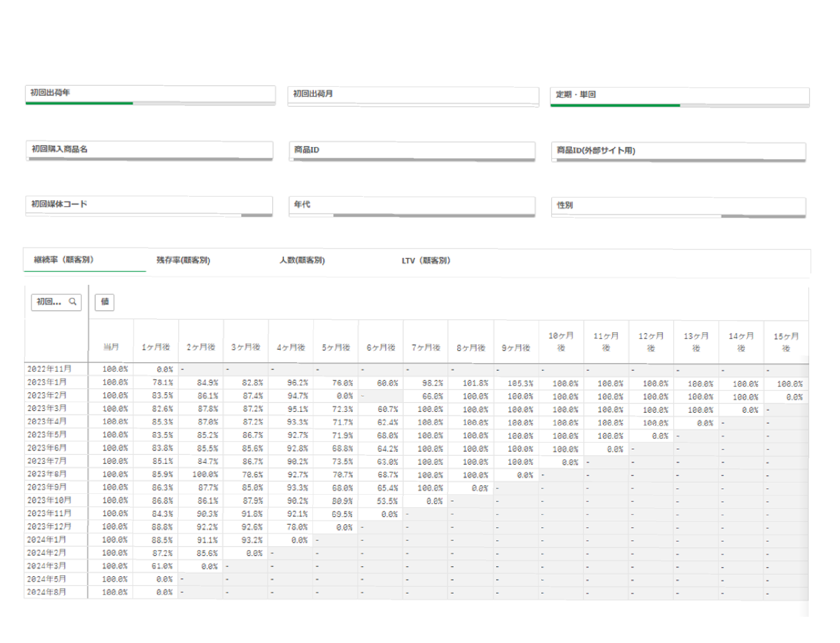Switch to the 残存率(顧客別) tab
Screen dimensions: 840x643
(x=183, y=260)
